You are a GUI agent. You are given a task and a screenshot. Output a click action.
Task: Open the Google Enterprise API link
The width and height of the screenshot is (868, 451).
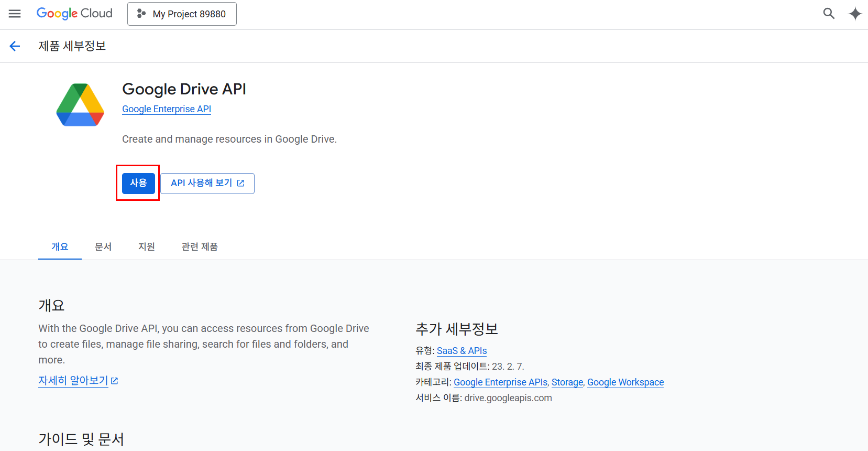[x=167, y=109]
